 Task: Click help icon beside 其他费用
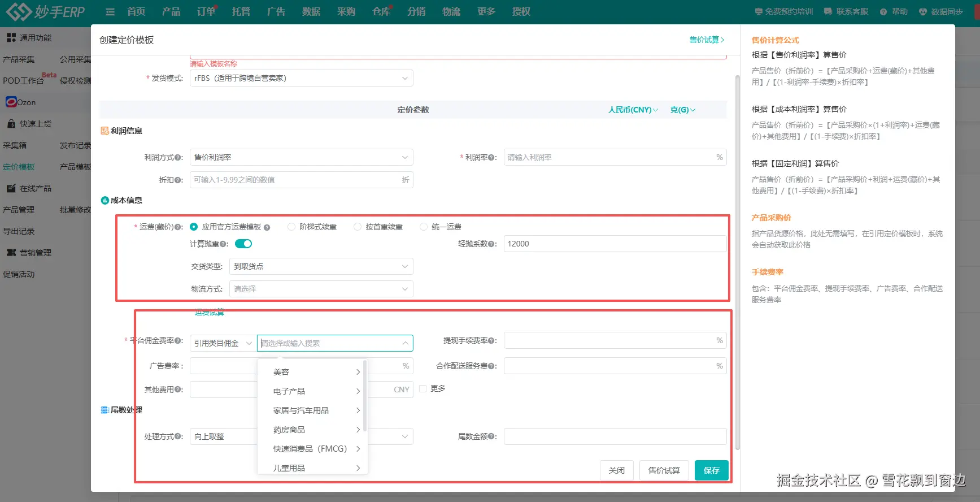tap(178, 390)
